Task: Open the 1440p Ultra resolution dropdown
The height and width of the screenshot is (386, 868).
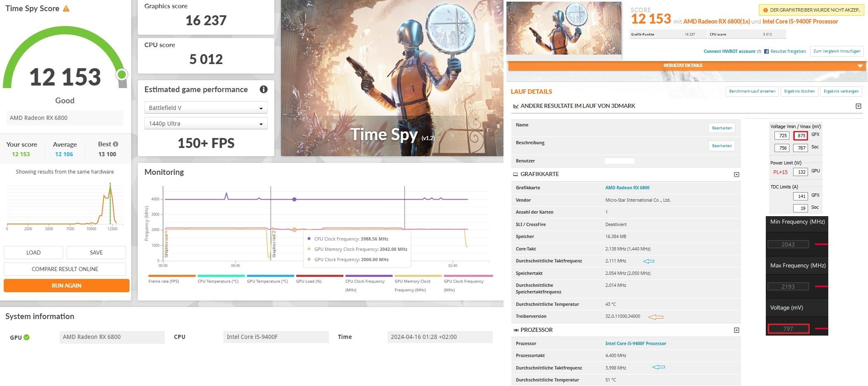Action: (206, 124)
